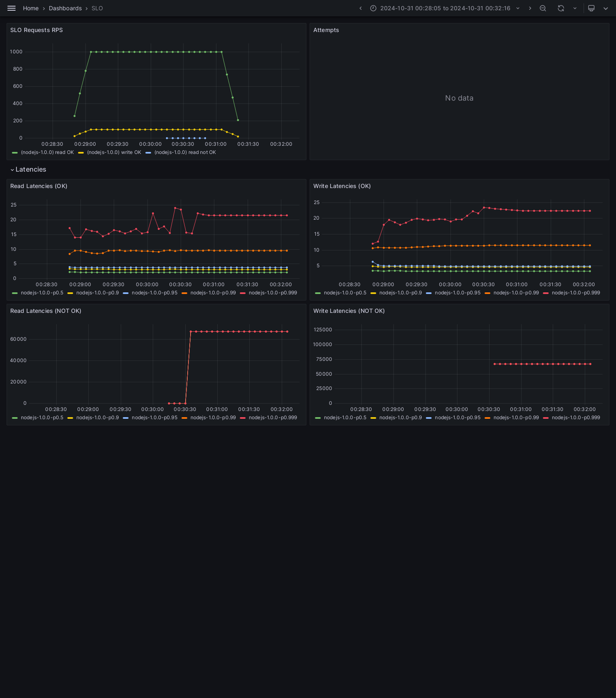Toggle p0.95 series in Write Latencies (NOT OK)

[457, 418]
